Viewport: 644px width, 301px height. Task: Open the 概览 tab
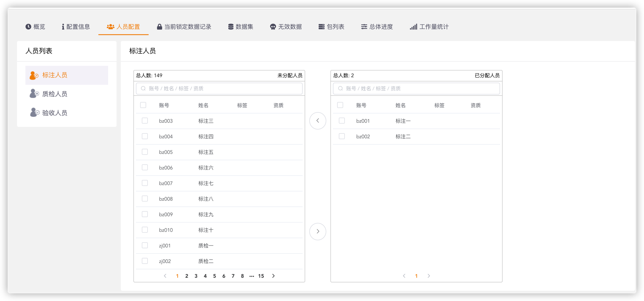35,27
